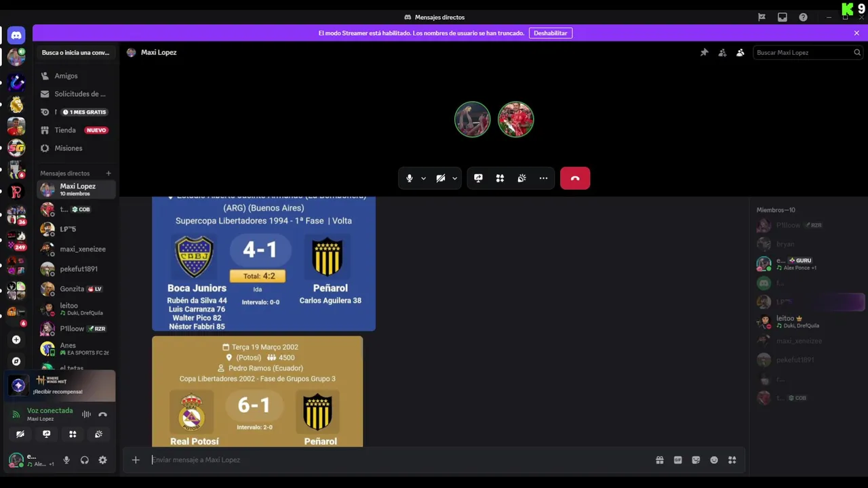Explore discoverable servers compass icon

coord(16,361)
